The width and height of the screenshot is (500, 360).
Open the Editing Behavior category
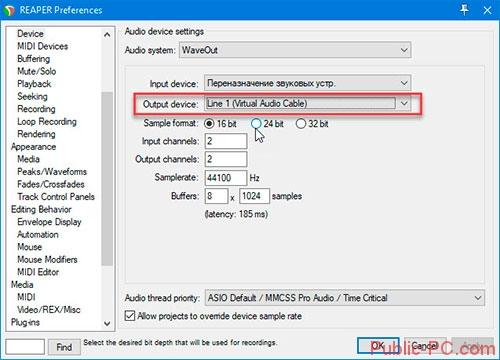coord(41,209)
